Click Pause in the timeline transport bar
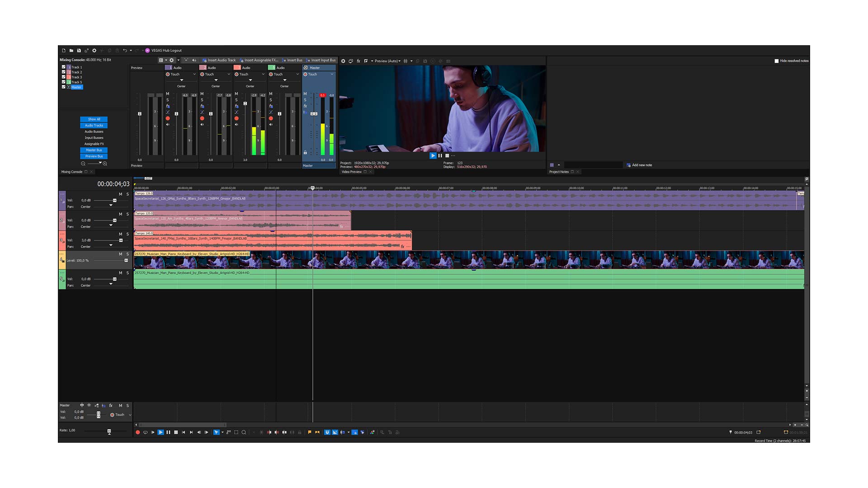 [168, 432]
